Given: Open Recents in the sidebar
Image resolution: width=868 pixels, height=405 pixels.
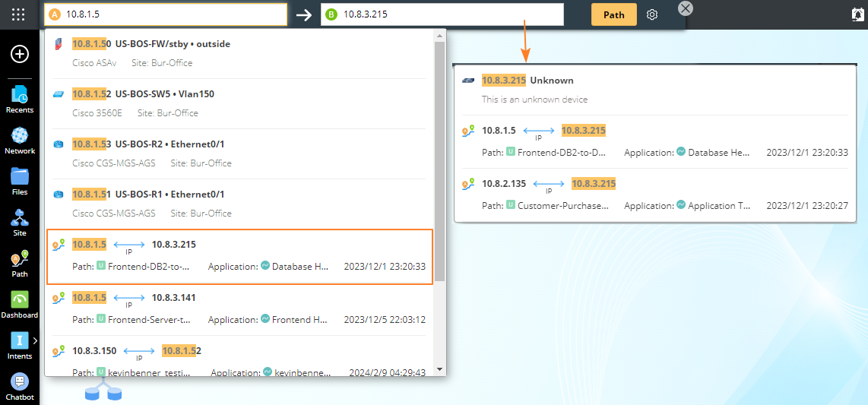Looking at the screenshot, I should [x=20, y=98].
